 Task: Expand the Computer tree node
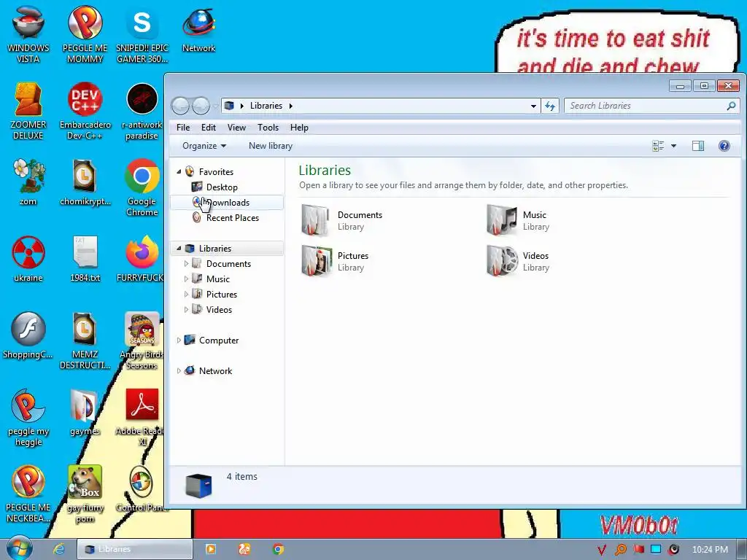pos(179,340)
